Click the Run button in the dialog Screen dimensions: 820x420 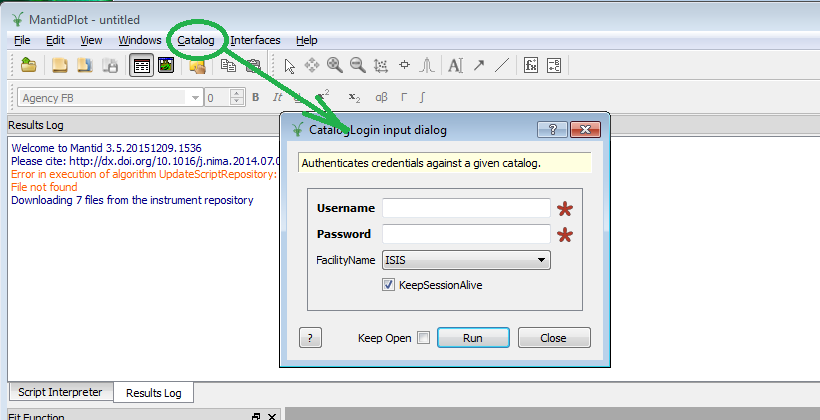click(x=473, y=338)
